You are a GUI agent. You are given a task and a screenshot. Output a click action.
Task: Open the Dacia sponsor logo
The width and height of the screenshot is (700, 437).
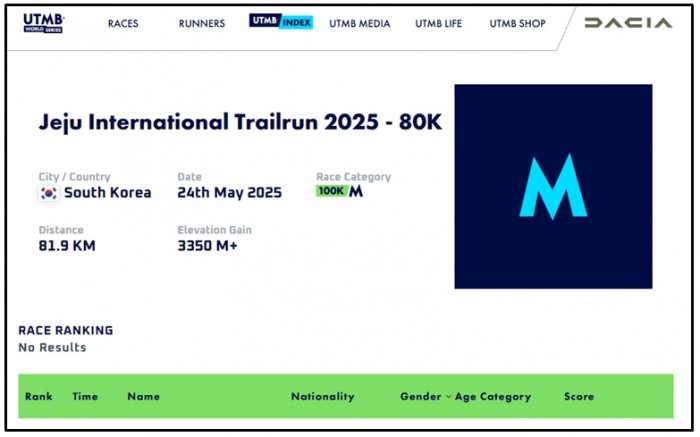coord(628,23)
